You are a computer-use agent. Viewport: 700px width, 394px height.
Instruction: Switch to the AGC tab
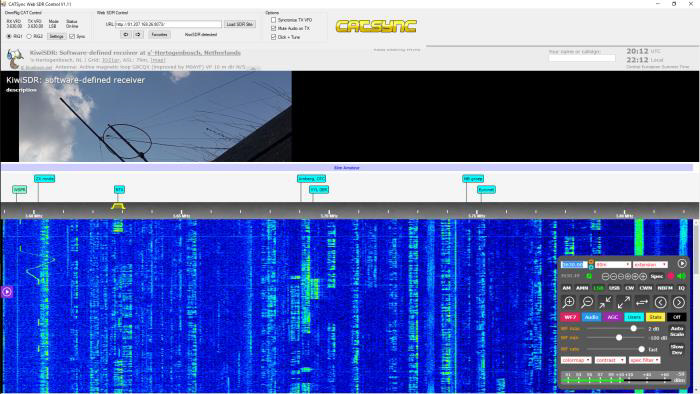(x=612, y=317)
